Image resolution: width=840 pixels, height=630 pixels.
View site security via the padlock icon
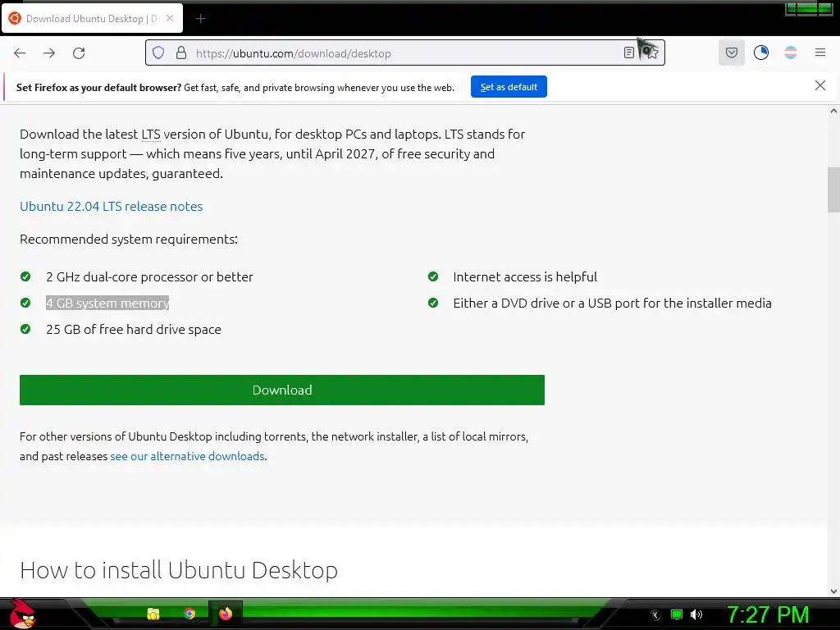(181, 52)
